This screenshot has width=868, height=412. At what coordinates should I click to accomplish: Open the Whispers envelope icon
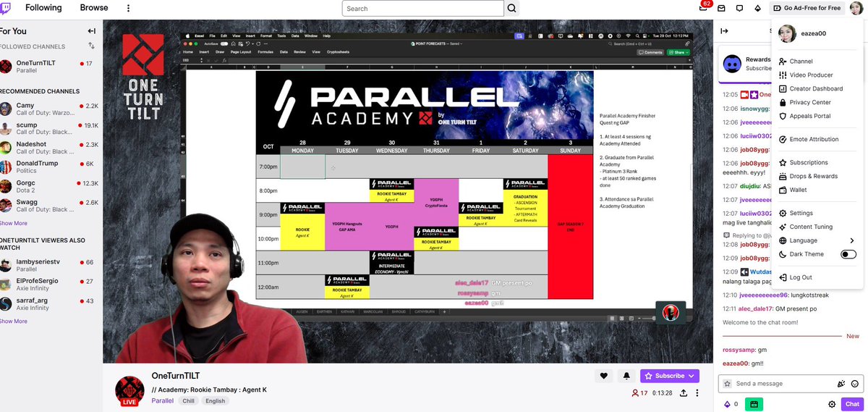[x=721, y=9]
